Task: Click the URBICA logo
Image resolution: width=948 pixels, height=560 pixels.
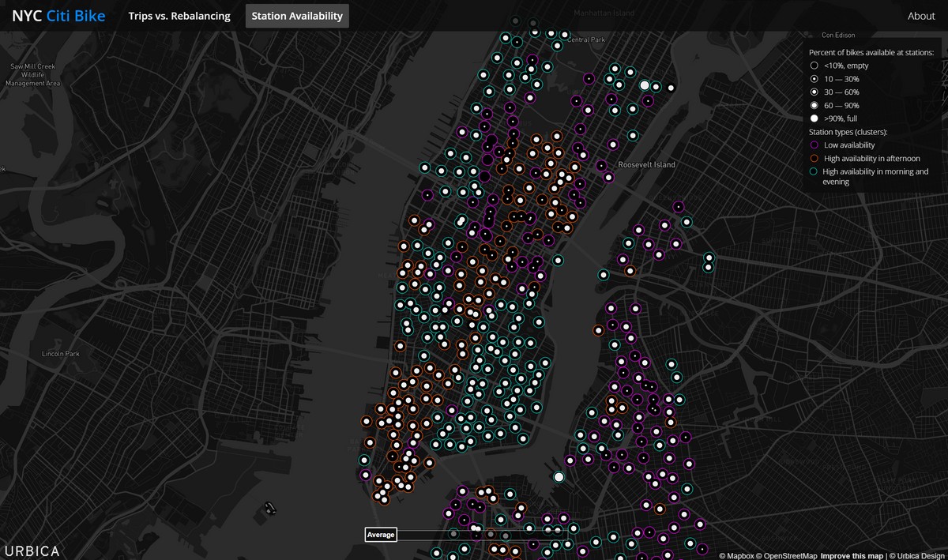Action: click(x=32, y=551)
